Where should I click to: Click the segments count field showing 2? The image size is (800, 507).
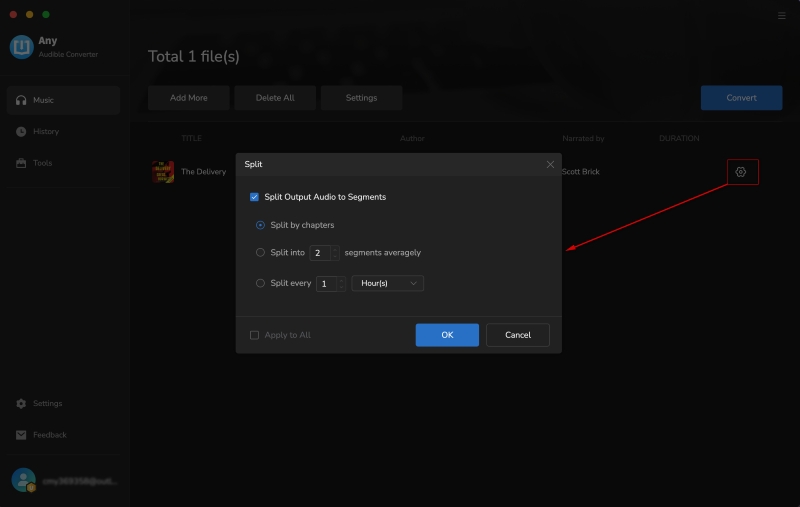click(320, 253)
